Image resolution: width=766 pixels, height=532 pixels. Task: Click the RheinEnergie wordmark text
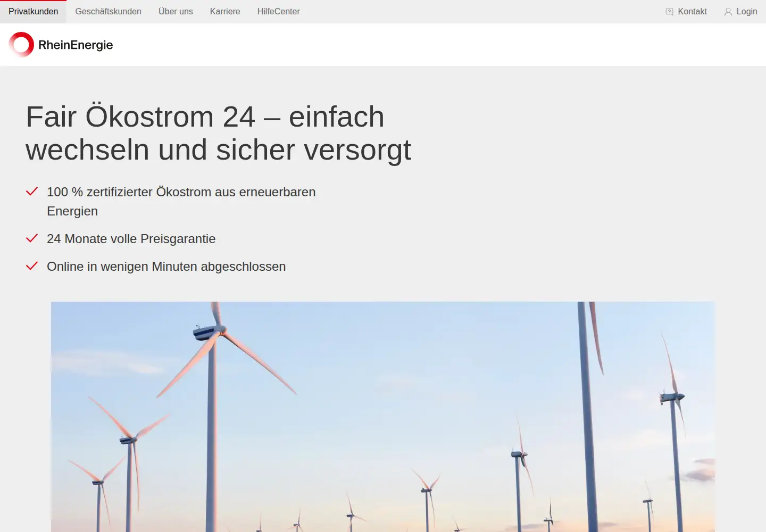[76, 45]
